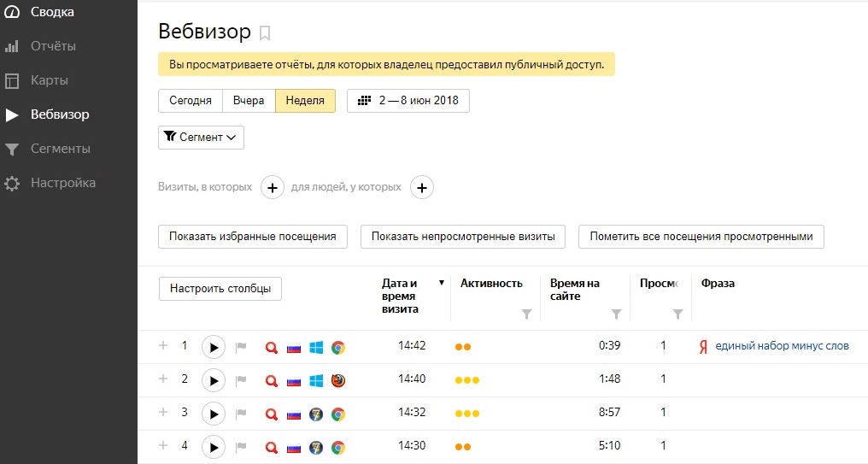Add a visit condition with plus button
Screen dimensions: 868x464
point(273,188)
